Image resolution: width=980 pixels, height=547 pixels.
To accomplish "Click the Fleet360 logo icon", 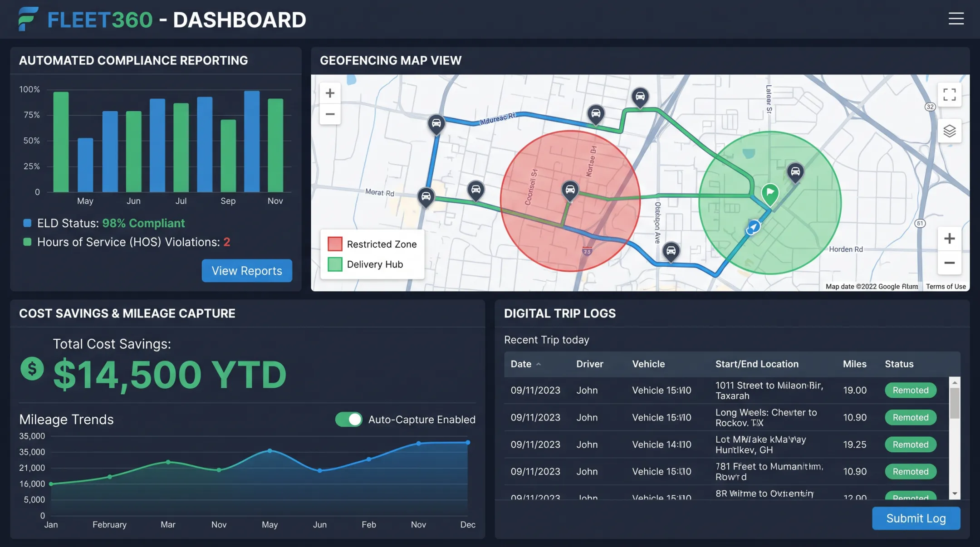I will [x=28, y=19].
